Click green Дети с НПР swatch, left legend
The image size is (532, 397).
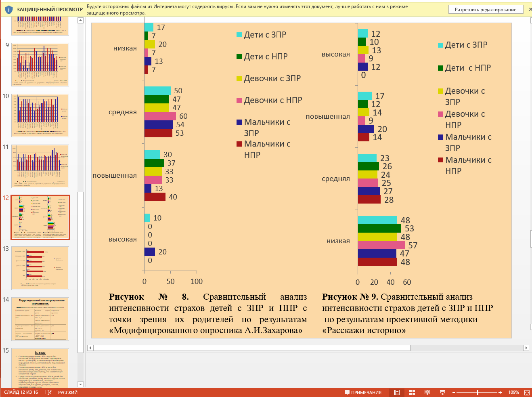tap(239, 57)
